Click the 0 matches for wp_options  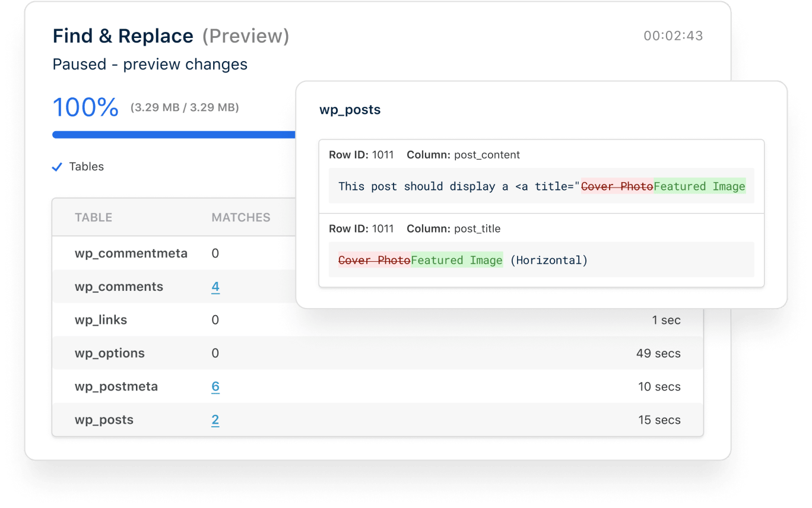click(215, 353)
